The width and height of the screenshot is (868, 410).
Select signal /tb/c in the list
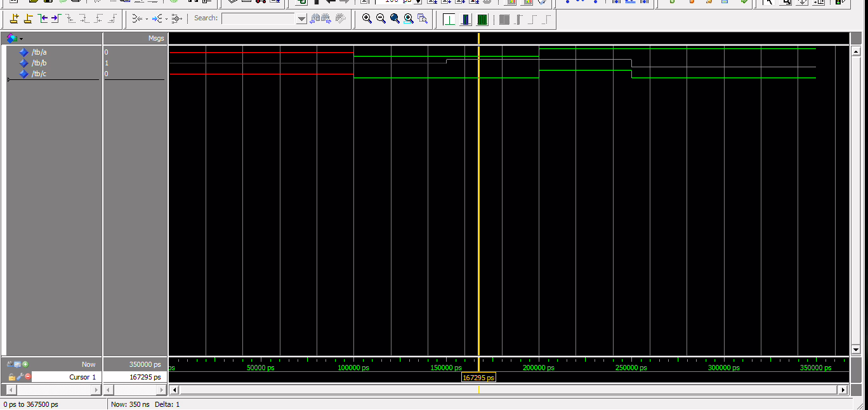coord(39,74)
